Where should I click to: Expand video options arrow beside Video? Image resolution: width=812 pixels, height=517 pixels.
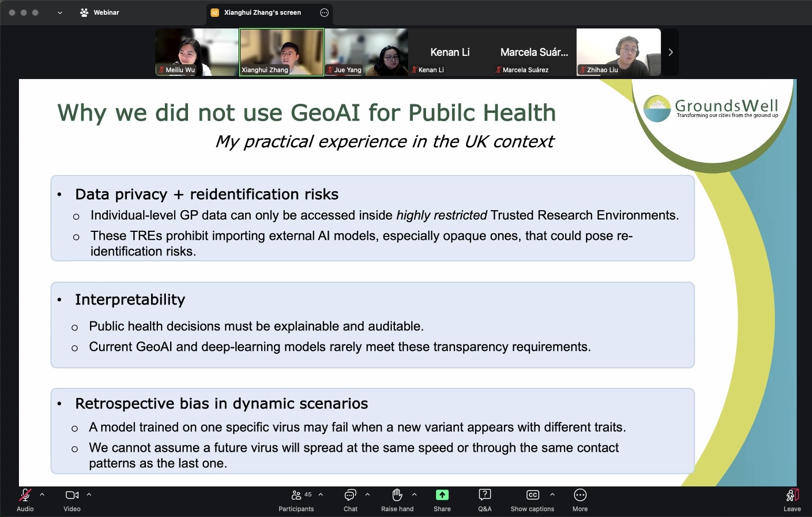tap(89, 494)
